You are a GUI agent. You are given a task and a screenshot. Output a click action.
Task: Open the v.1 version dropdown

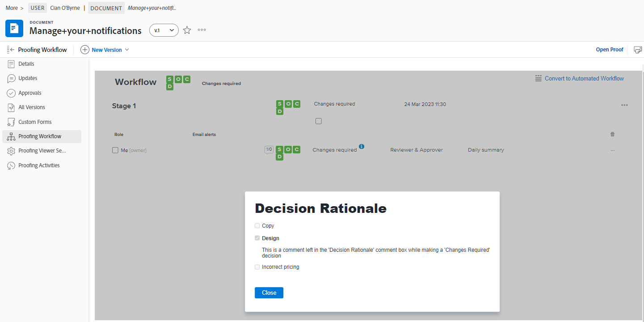[x=164, y=30]
